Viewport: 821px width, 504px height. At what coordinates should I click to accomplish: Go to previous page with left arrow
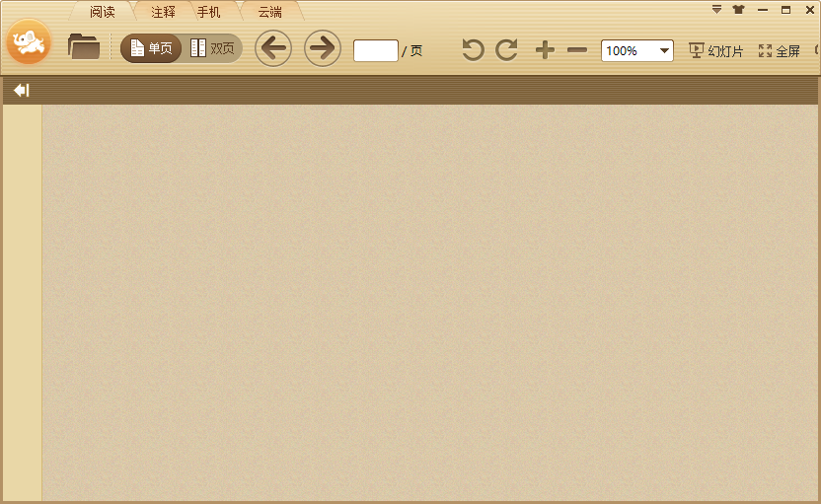point(273,48)
